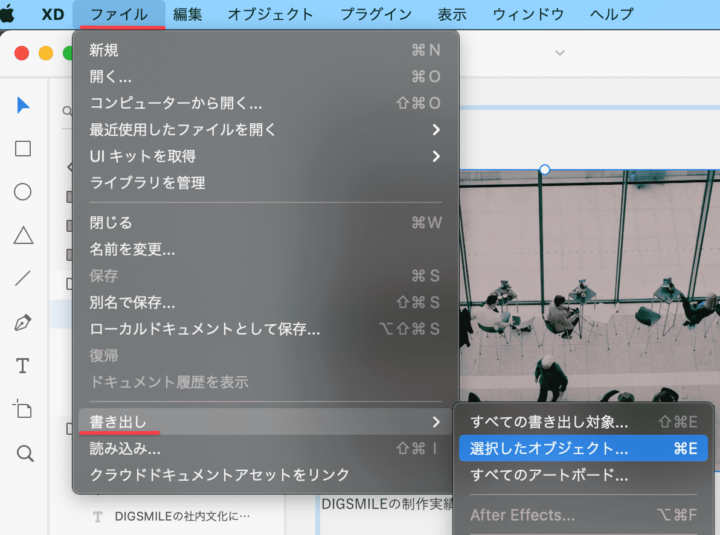Open the document title dropdown chevron
Image resolution: width=720 pixels, height=535 pixels.
click(x=559, y=53)
